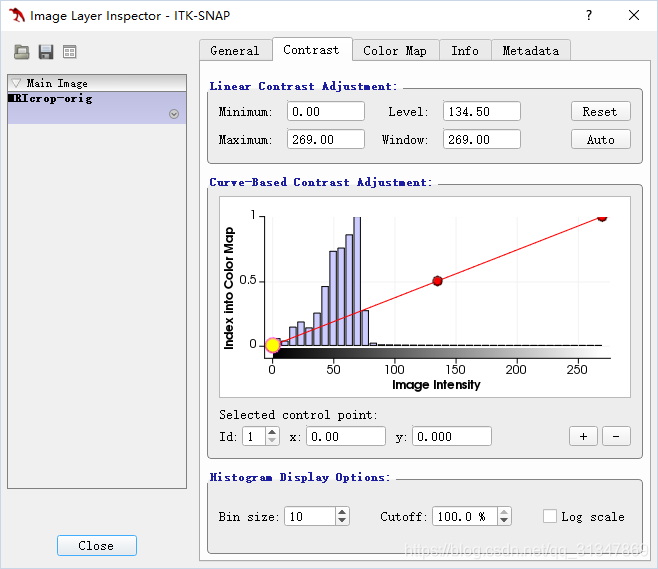Decrease Cutoff with down arrow
Viewport: 658px width, 569px height.
[504, 520]
